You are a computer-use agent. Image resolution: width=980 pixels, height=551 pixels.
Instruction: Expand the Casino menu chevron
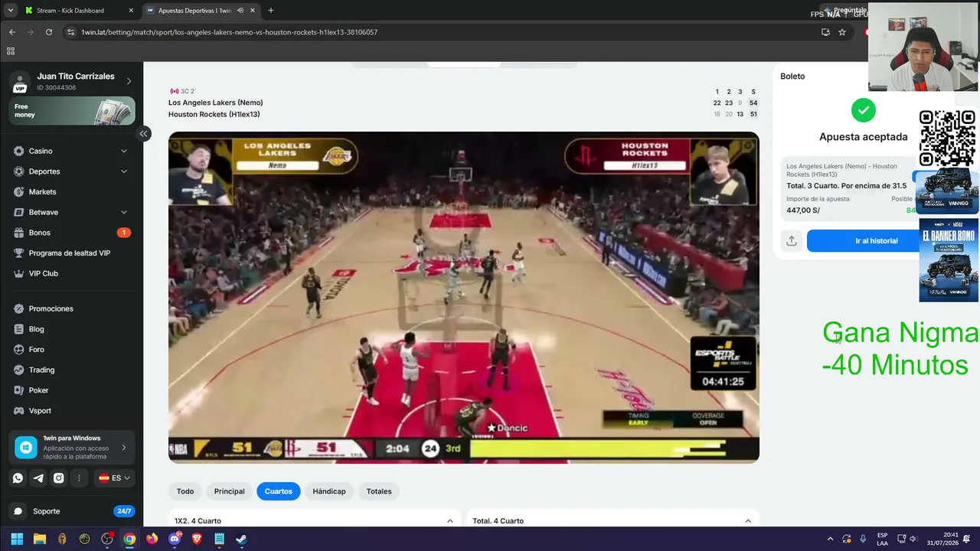124,151
